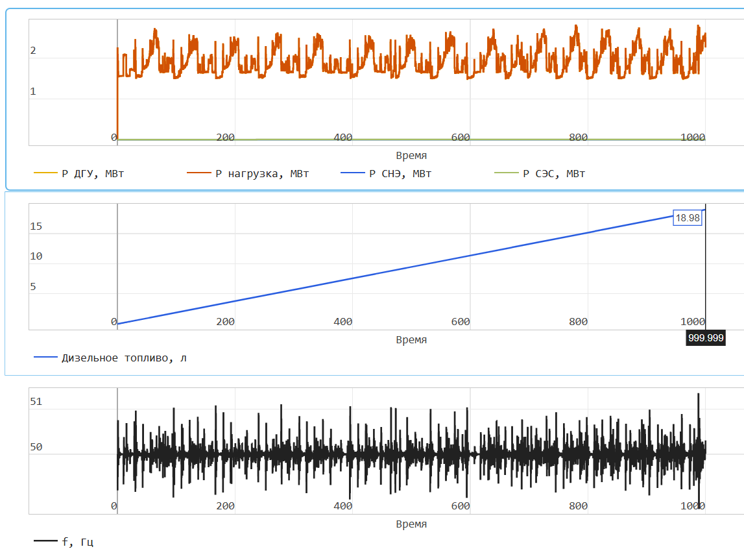The width and height of the screenshot is (744, 560).
Task: Click the 18.98 value tooltip on fuel chart
Action: tap(688, 218)
